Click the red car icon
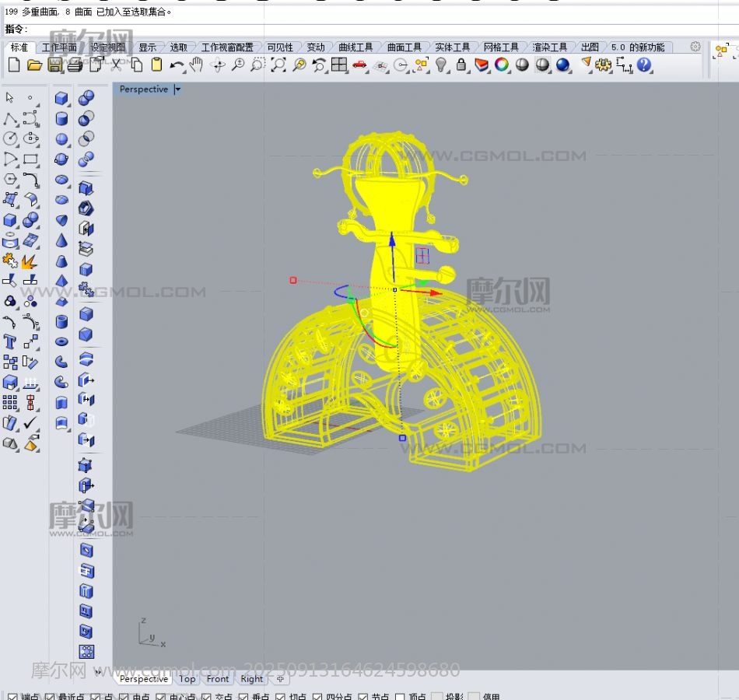 [359, 65]
